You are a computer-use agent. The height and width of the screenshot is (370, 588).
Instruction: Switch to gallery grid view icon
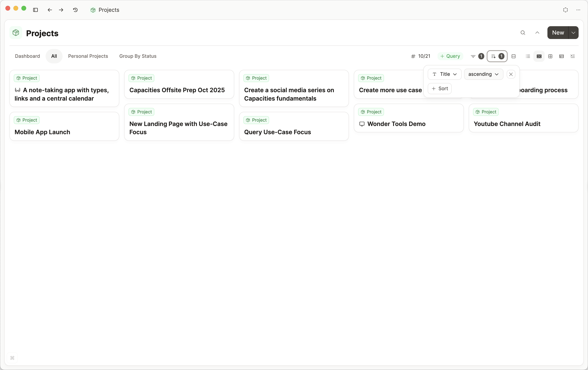pos(550,56)
